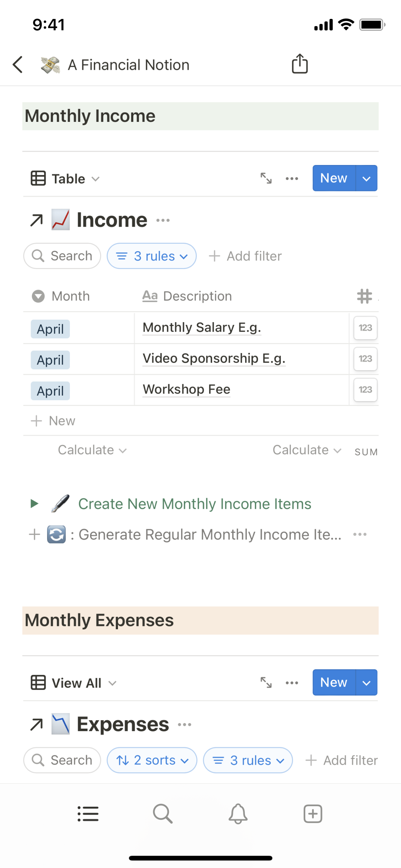This screenshot has width=401, height=868.
Task: Tap the bottom bar search icon
Action: 163,814
